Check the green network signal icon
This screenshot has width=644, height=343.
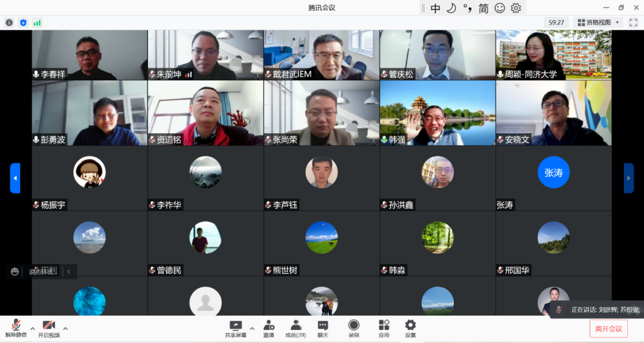[x=37, y=23]
